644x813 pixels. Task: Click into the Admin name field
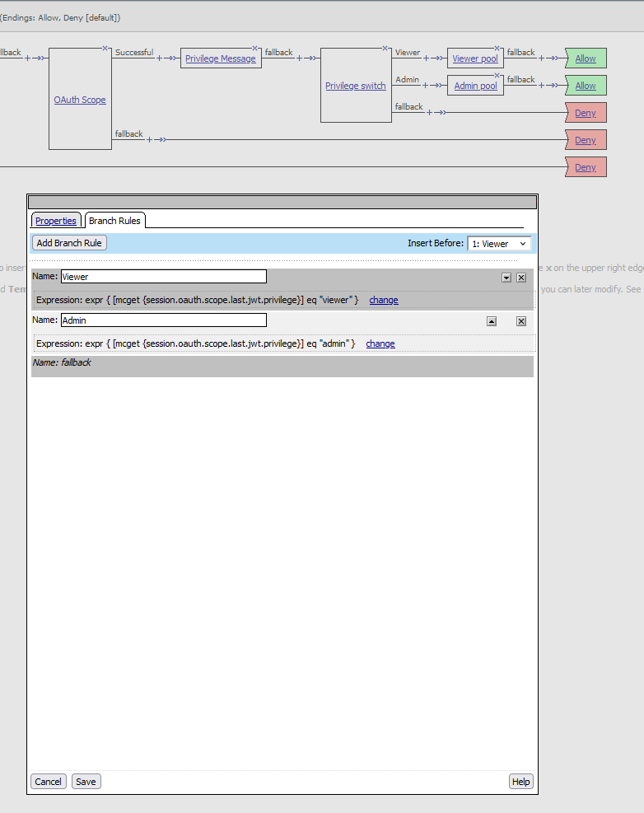[163, 320]
